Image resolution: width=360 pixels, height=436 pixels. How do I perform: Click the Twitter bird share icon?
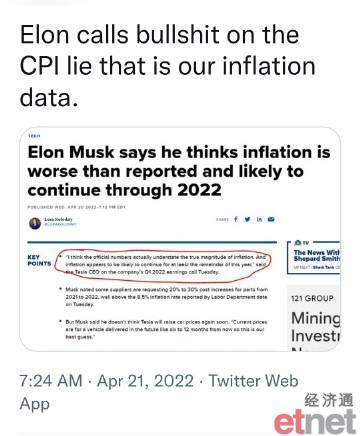247,219
